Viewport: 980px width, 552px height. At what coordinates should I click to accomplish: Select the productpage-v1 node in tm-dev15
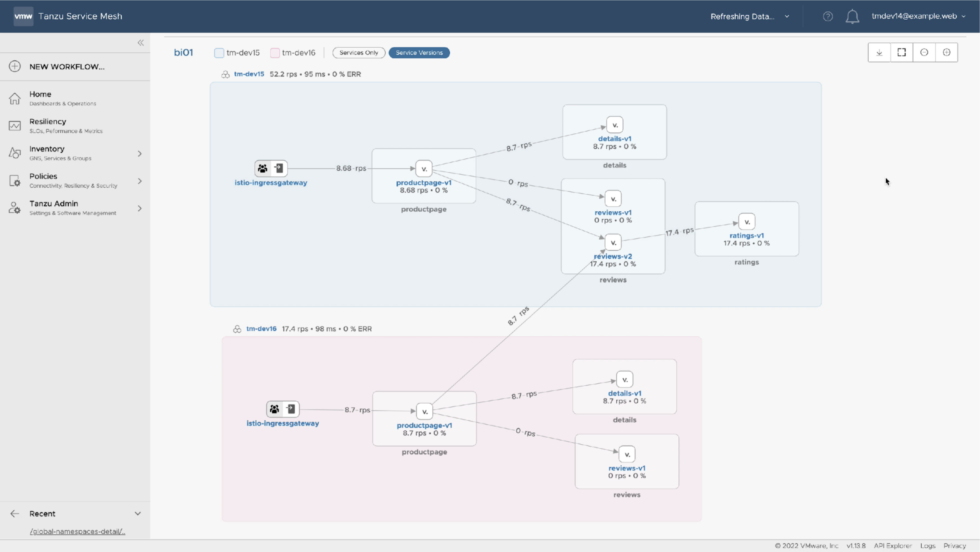coord(424,169)
